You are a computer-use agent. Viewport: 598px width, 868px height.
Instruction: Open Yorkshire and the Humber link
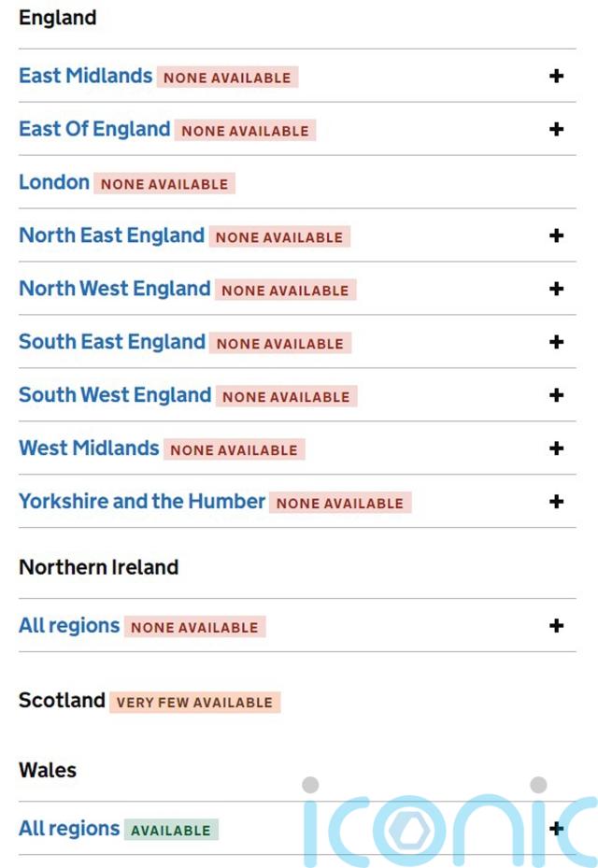pyautogui.click(x=142, y=502)
